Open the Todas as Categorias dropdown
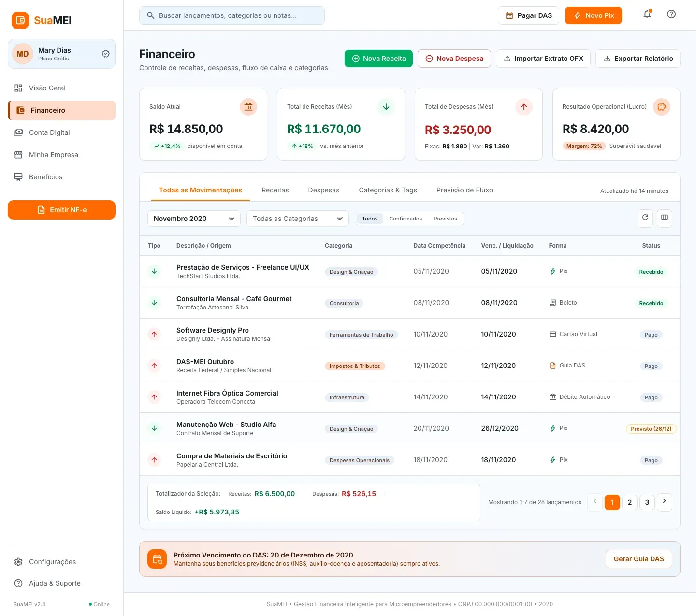 point(298,219)
